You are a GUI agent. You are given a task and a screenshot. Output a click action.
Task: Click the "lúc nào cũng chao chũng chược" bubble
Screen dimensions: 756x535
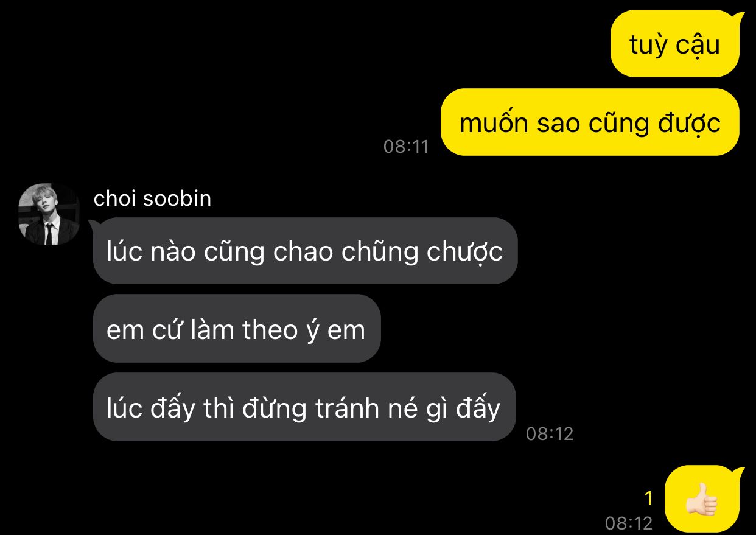point(304,251)
